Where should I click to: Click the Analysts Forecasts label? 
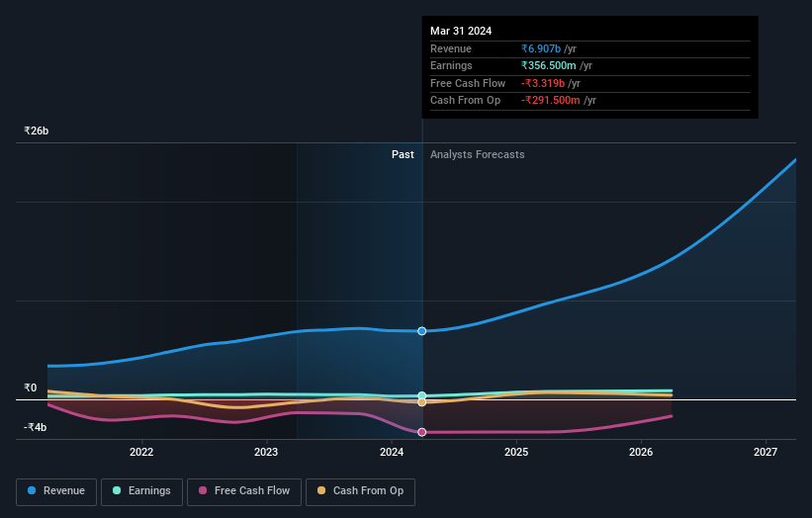[x=478, y=154]
